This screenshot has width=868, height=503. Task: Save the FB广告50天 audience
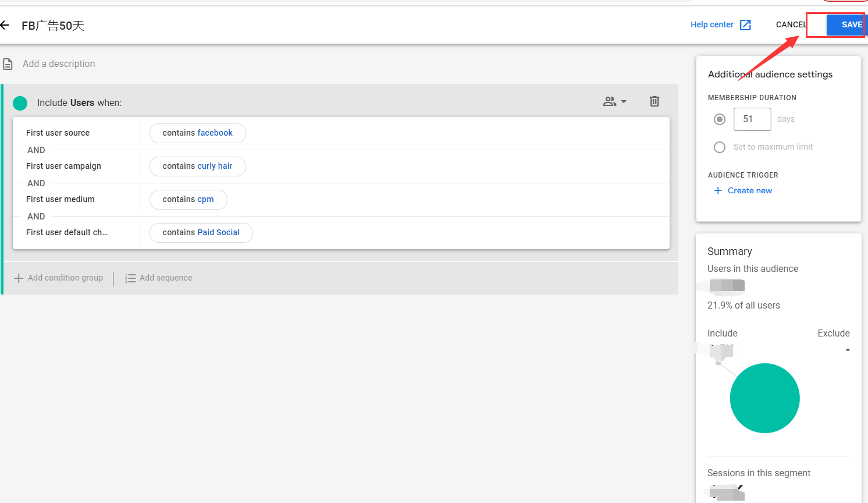851,24
